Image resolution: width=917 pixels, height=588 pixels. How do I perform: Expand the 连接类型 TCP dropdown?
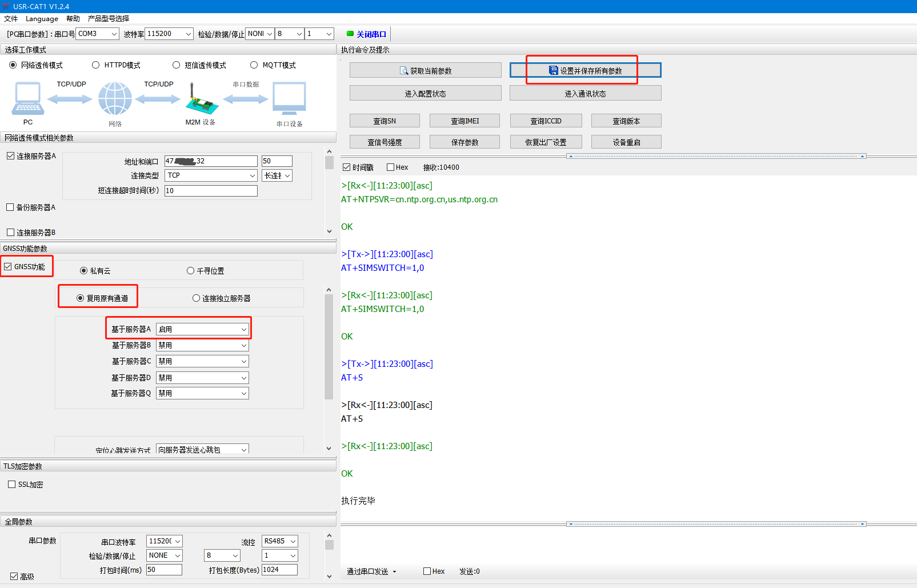pyautogui.click(x=211, y=175)
